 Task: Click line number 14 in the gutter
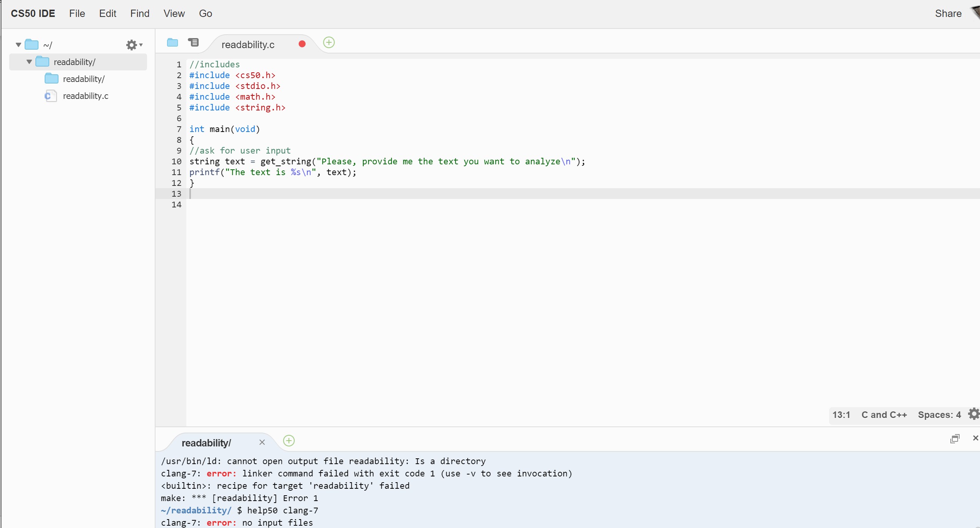pos(177,205)
